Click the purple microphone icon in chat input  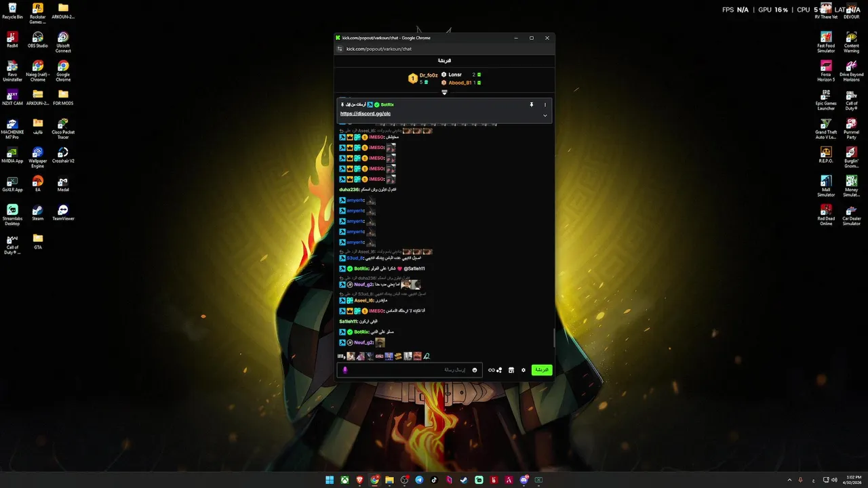coord(345,370)
